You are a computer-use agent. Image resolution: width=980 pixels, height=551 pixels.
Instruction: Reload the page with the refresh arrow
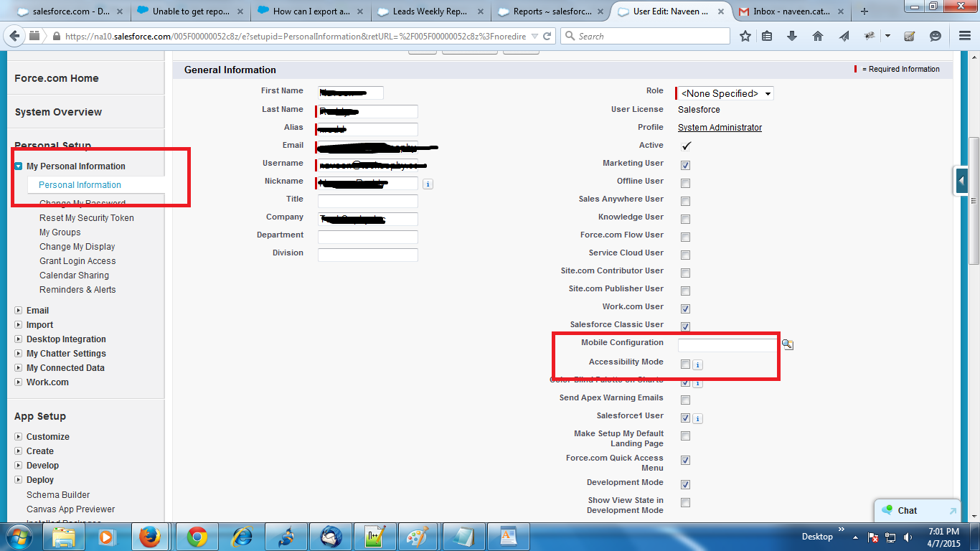click(x=547, y=36)
